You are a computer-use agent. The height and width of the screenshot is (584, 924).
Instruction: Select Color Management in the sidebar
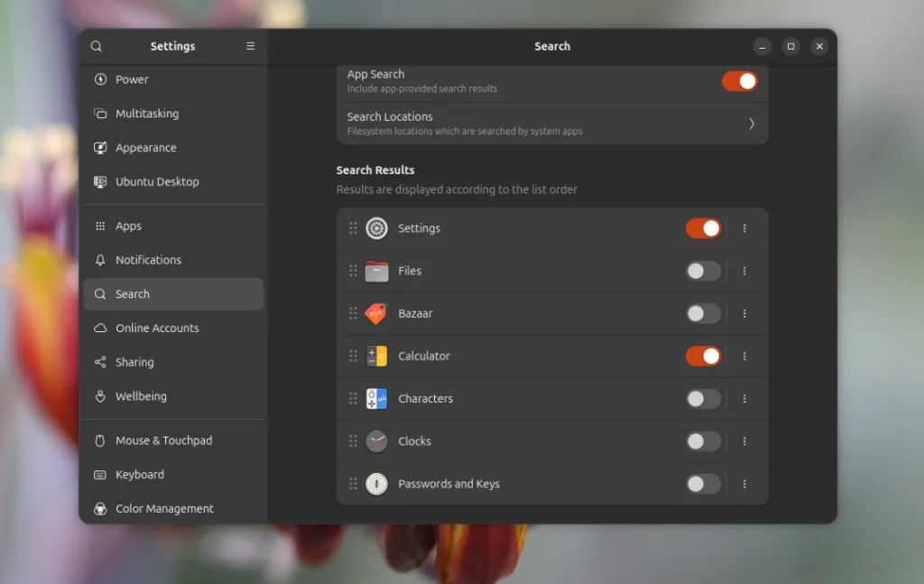pos(164,508)
